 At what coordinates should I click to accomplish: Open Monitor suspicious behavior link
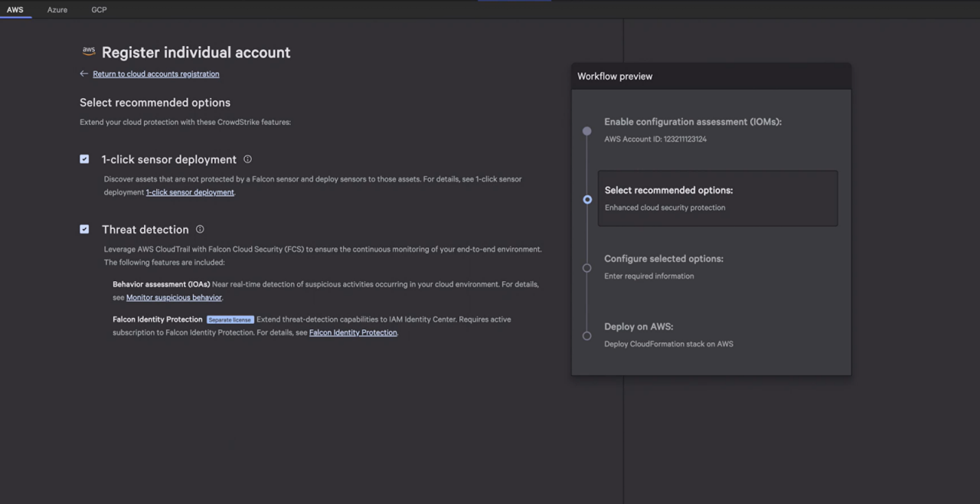[174, 297]
